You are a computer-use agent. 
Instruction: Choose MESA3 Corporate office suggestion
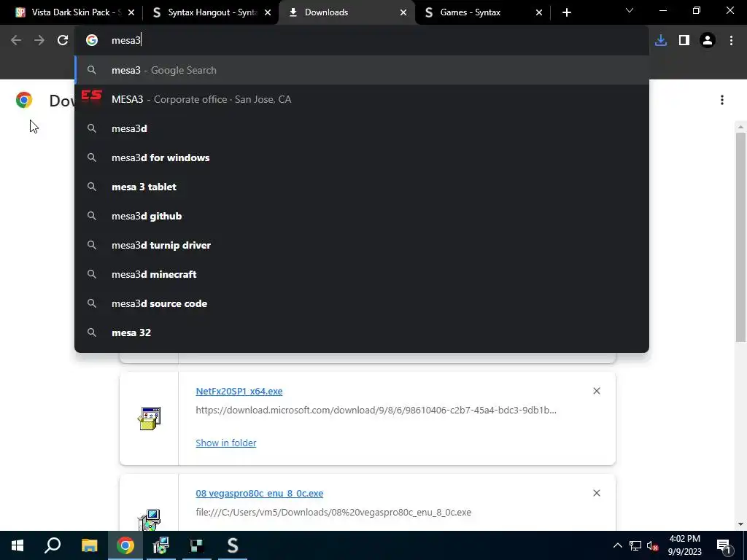pos(362,99)
